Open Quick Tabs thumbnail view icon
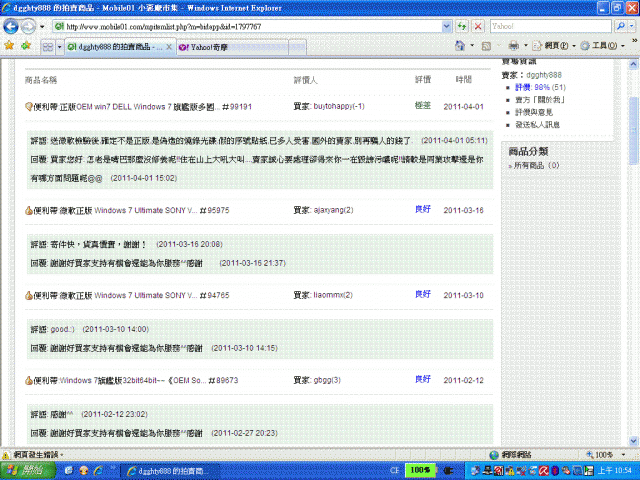The width and height of the screenshot is (640, 480). tap(48, 47)
